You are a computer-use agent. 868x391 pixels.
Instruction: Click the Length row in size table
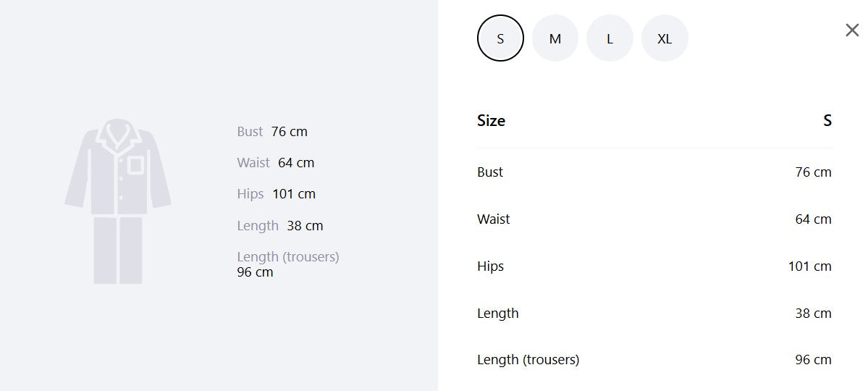(654, 314)
